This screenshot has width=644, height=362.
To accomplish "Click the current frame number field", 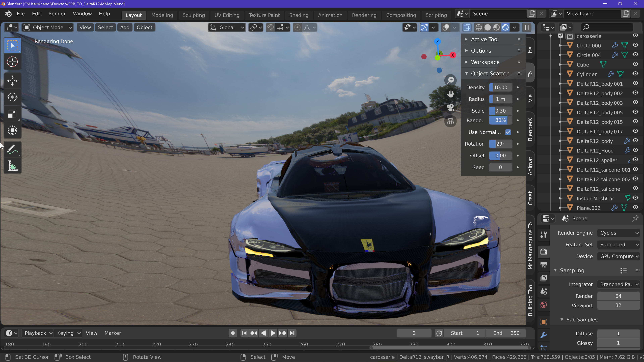I will click(x=414, y=333).
